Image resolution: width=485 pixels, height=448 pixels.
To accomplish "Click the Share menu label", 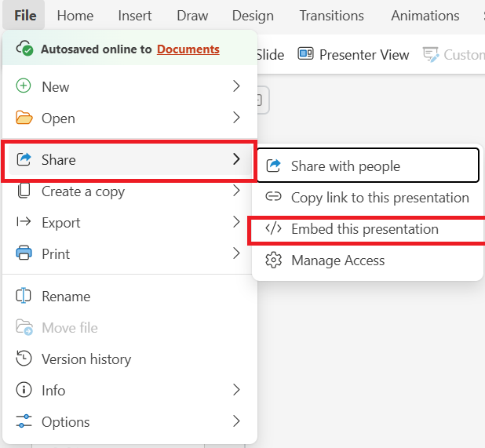I will click(59, 160).
